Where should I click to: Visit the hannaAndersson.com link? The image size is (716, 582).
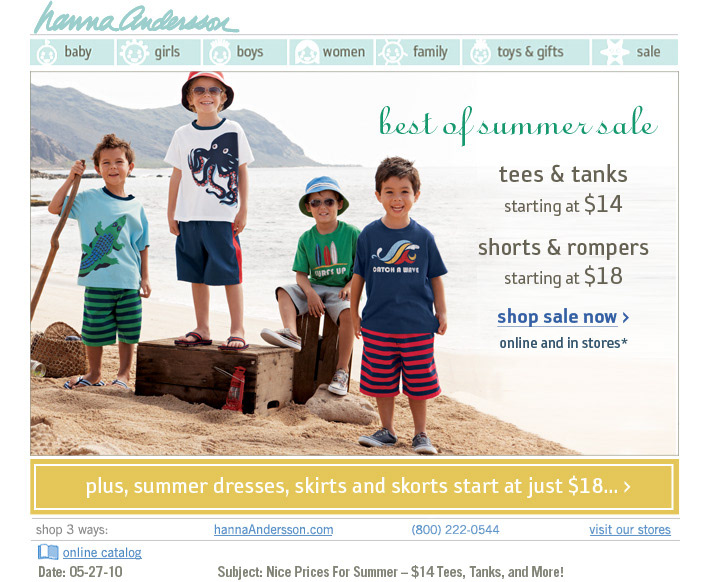tap(274, 530)
